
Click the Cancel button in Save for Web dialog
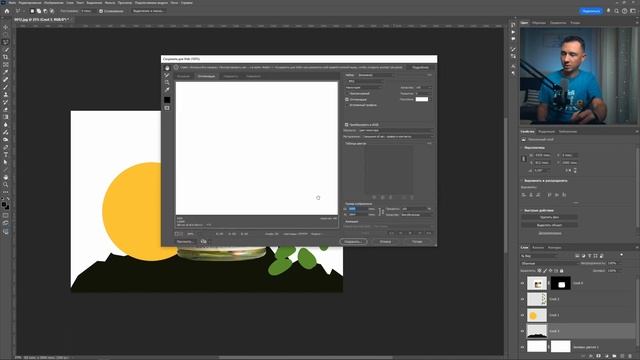pos(385,242)
